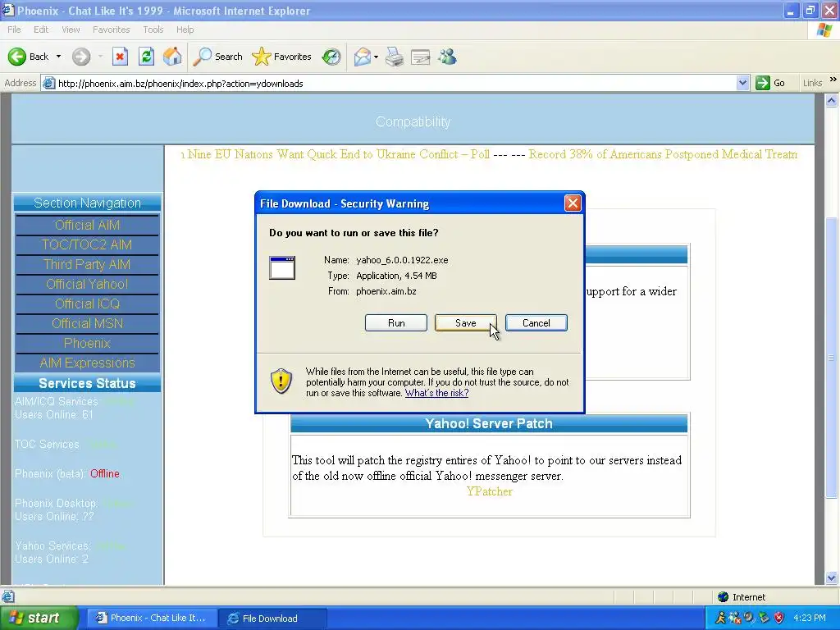Click the file name yahoo_6.0.0.1922.exe text
Image resolution: width=840 pixels, height=630 pixels.
click(x=402, y=260)
